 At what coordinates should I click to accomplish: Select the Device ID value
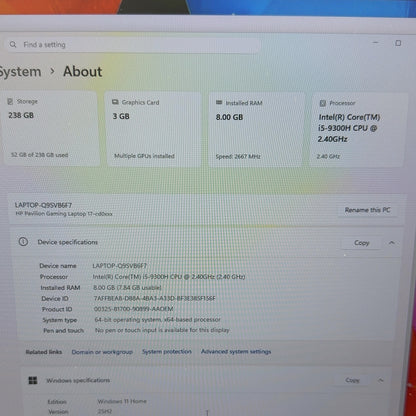coord(154,298)
